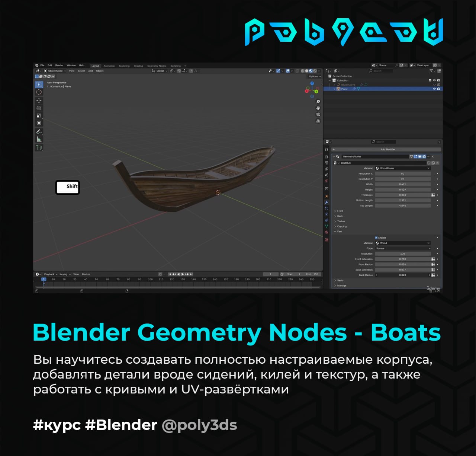Viewport: 476px width, 456px height.
Task: Open the Object Data green triangle tab
Action: 327,226
